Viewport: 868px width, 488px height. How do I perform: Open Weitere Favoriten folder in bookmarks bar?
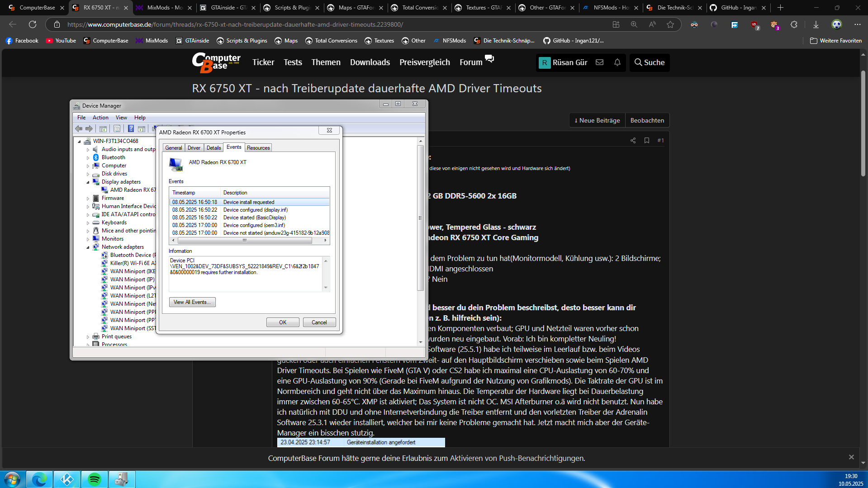(836, 41)
